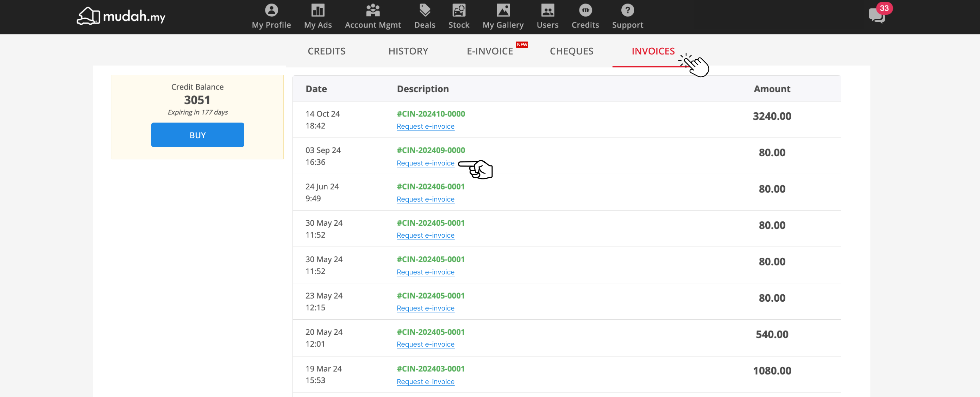This screenshot has width=980, height=397.
Task: Open Account Mgmt people icon
Action: pyautogui.click(x=373, y=10)
